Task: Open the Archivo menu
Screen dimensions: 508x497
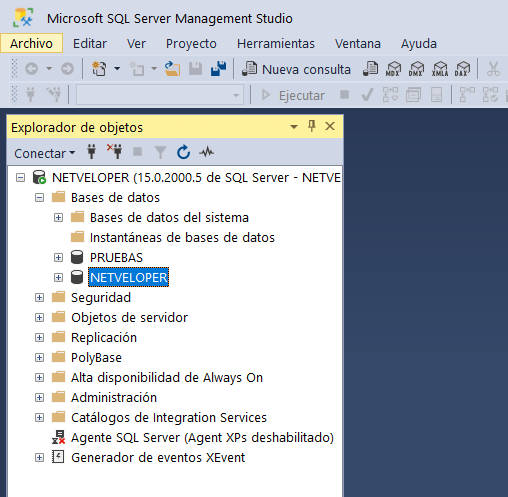Action: pos(31,43)
